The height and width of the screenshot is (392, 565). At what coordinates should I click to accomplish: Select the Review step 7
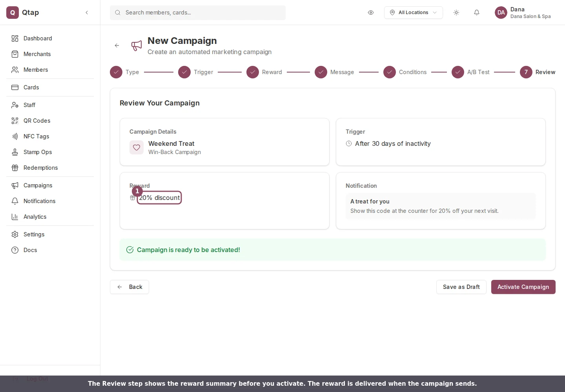538,72
